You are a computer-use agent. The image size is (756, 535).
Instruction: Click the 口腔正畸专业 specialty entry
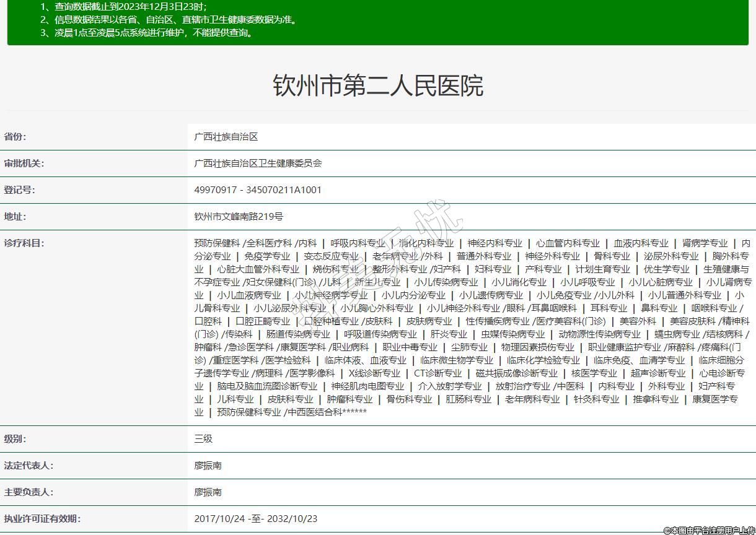[263, 321]
